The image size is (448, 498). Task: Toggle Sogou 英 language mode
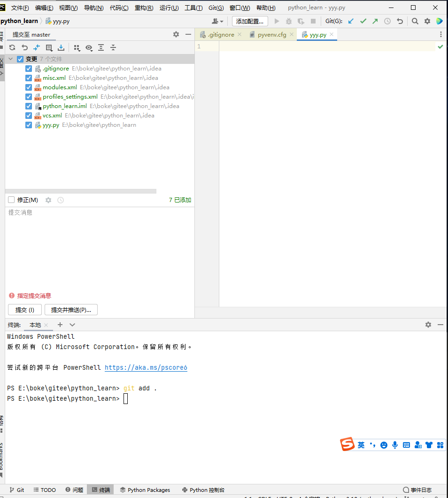click(361, 445)
